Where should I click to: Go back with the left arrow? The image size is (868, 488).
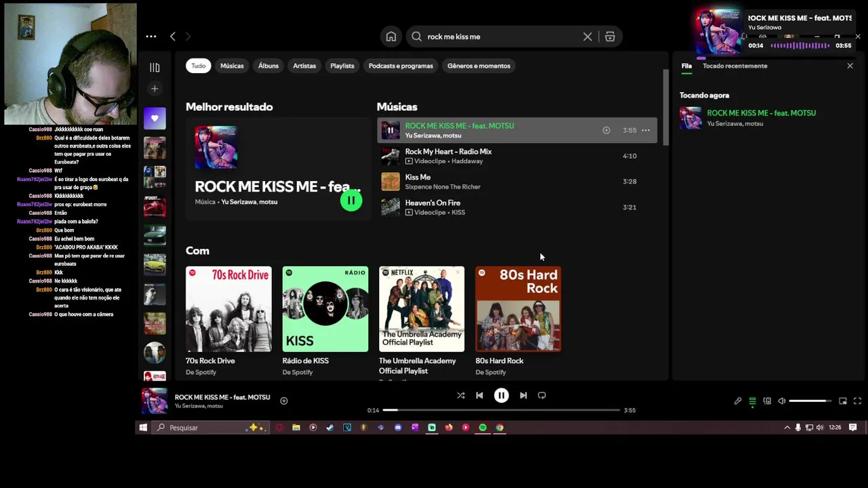(172, 37)
